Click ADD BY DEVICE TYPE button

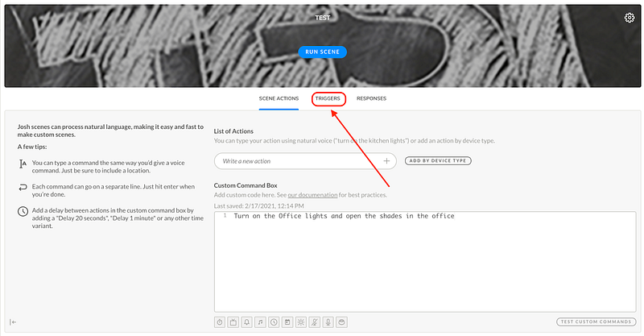point(438,161)
